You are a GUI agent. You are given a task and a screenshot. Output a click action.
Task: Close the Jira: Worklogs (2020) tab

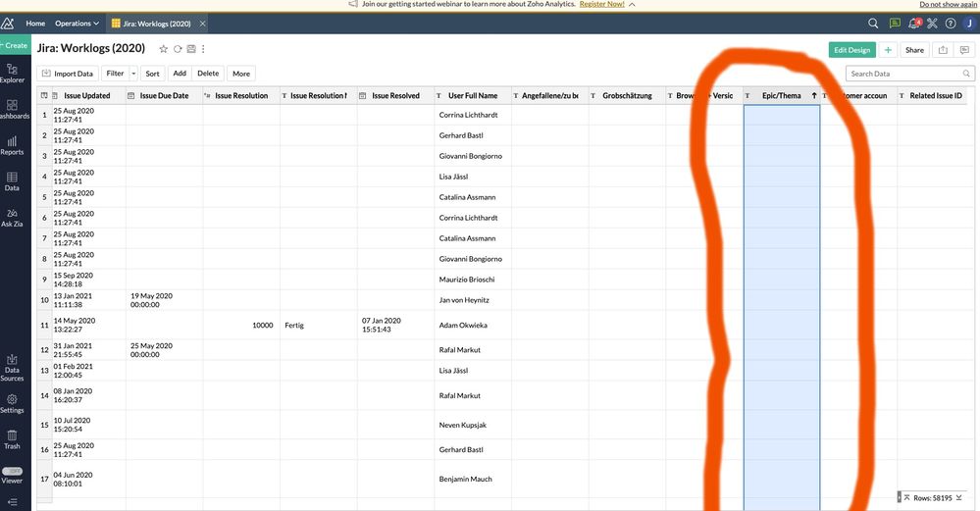click(202, 24)
